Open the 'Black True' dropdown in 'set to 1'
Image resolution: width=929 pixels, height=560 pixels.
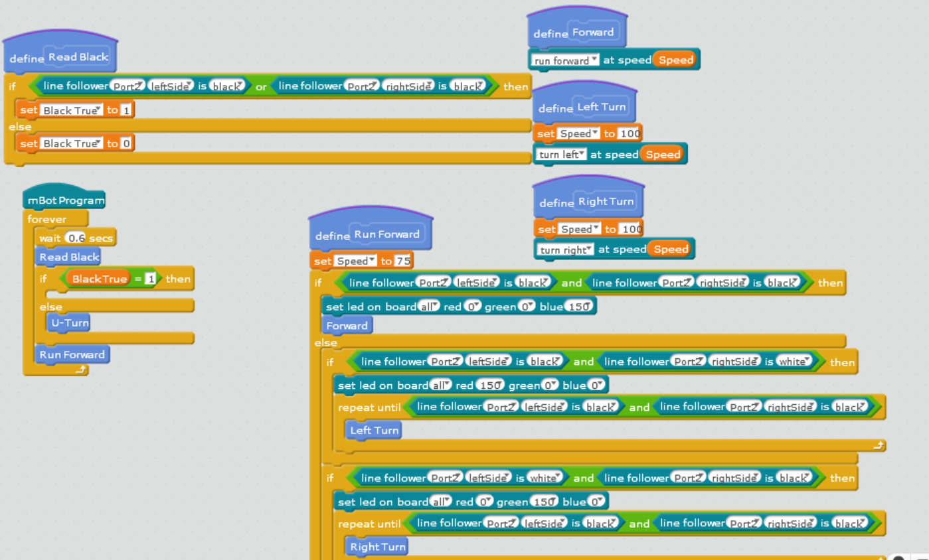pos(71,110)
